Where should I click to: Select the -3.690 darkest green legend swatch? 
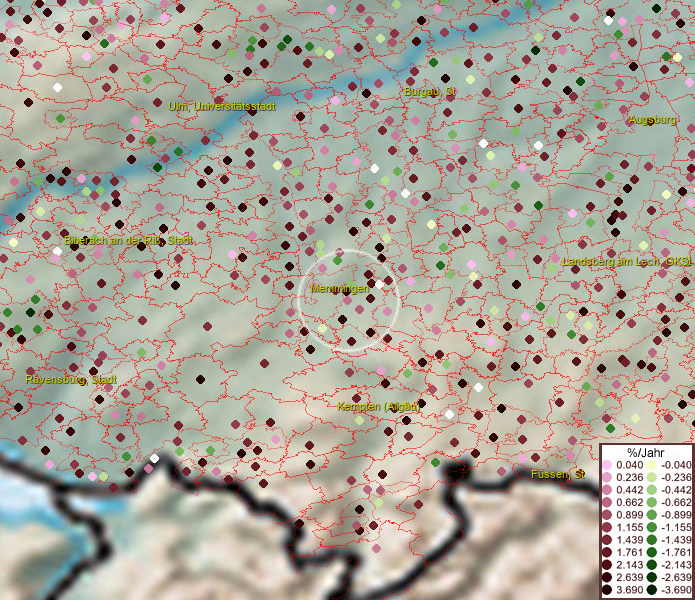pyautogui.click(x=651, y=590)
